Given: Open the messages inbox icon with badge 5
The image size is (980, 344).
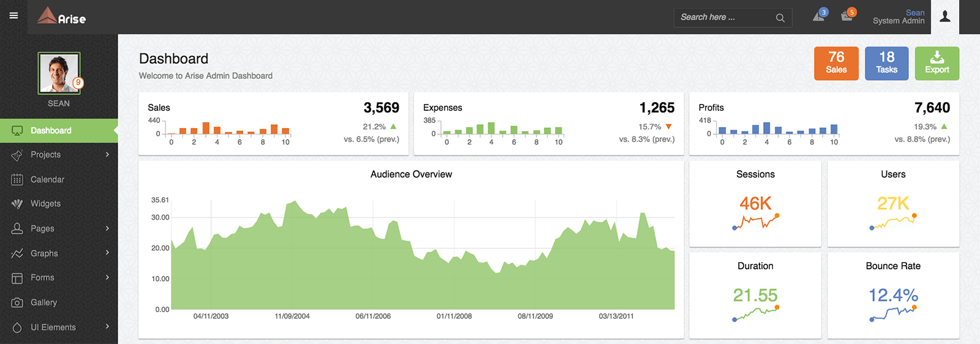Looking at the screenshot, I should click(x=847, y=16).
